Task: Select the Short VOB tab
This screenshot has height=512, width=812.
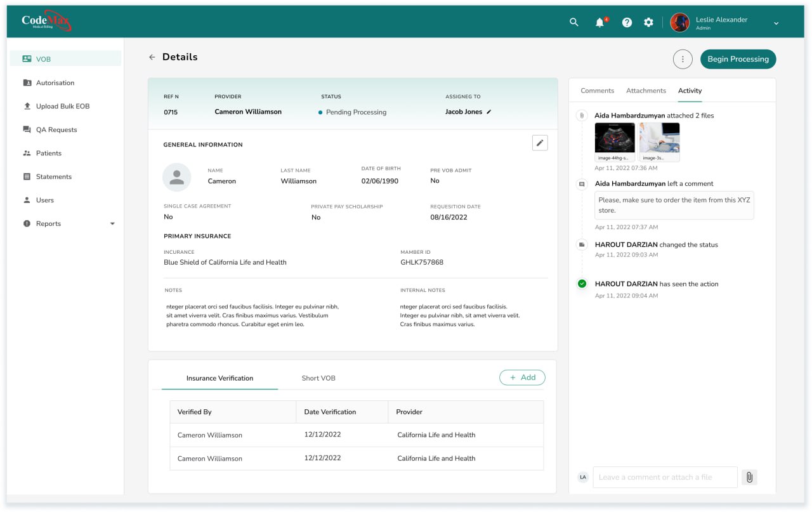Action: click(x=318, y=377)
